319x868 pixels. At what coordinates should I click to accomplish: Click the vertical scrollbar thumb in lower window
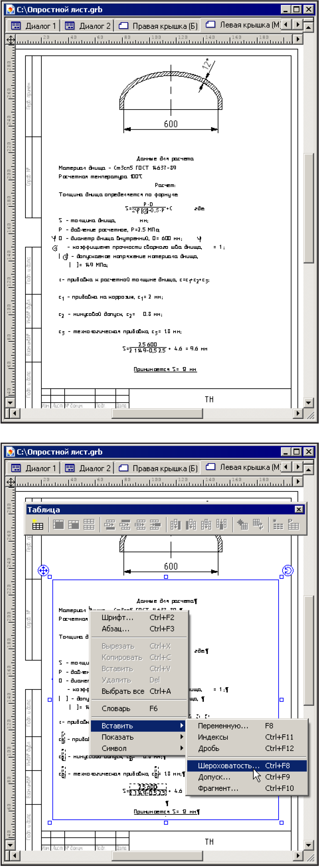309,650
